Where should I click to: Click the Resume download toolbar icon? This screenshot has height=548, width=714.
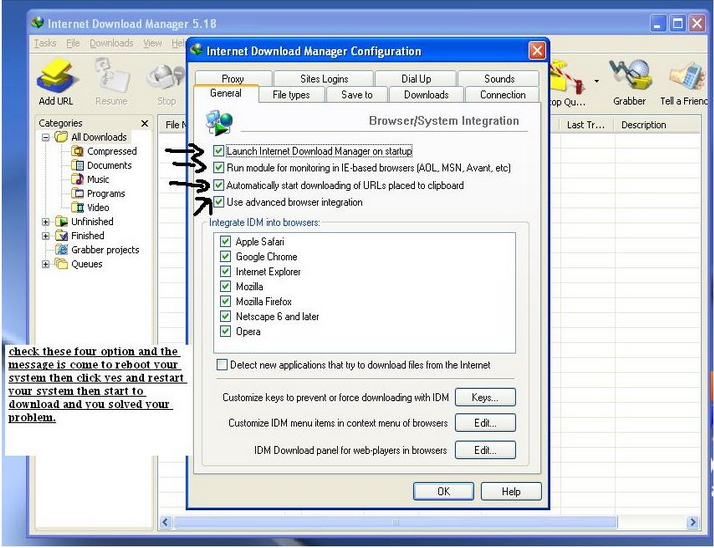(111, 76)
